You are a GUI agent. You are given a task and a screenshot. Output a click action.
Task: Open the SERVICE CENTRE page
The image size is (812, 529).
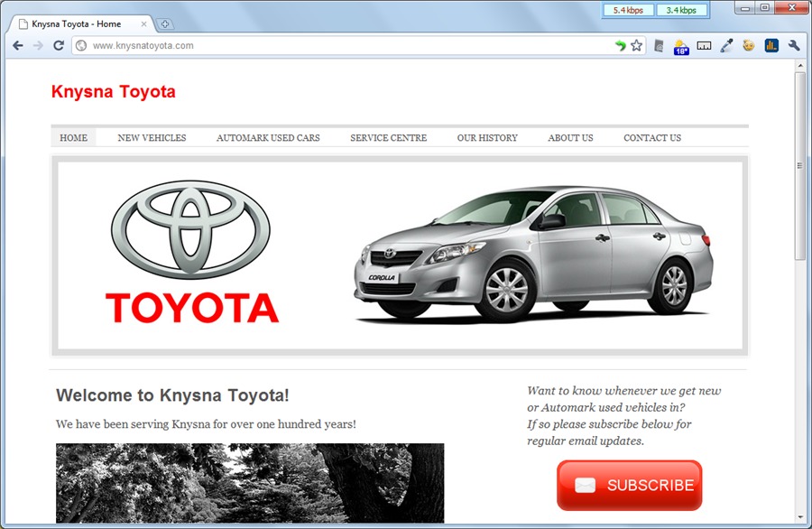click(x=388, y=138)
